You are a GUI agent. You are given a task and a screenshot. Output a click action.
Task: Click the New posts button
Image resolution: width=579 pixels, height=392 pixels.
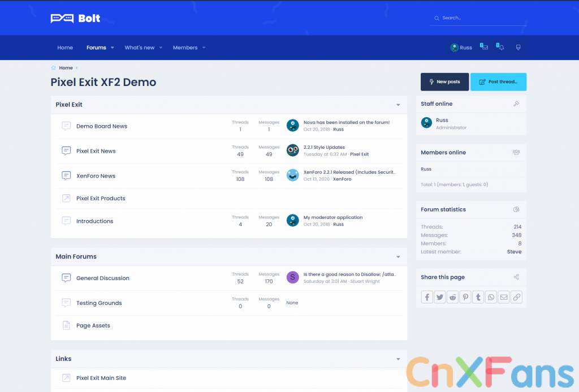(444, 82)
